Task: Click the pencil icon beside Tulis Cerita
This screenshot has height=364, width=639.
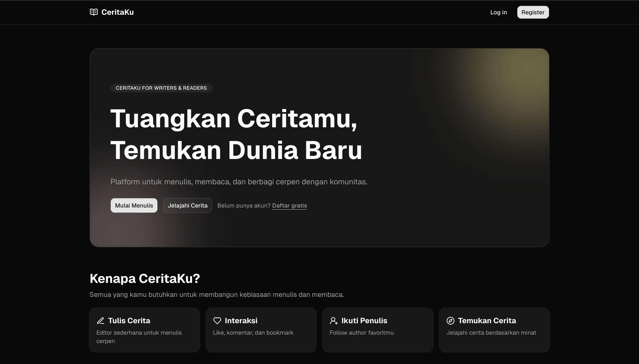Action: tap(100, 321)
